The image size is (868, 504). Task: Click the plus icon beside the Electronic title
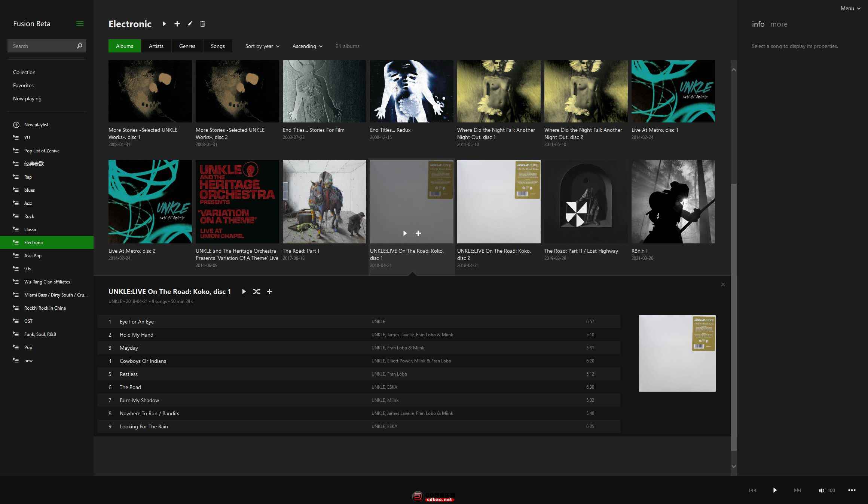pos(177,24)
